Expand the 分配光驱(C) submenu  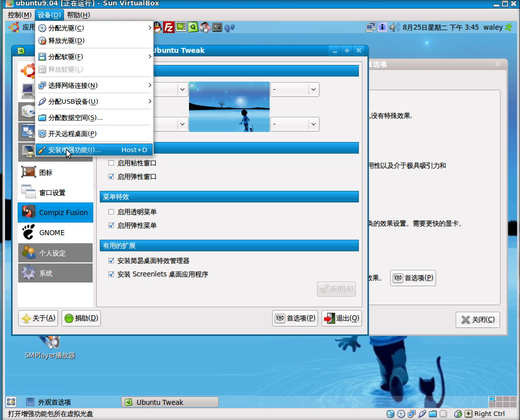[x=94, y=28]
